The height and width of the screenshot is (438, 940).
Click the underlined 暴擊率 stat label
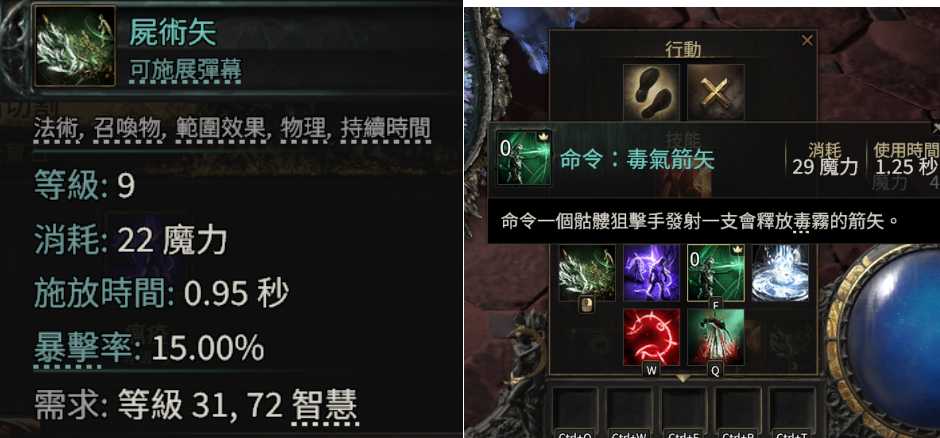coord(83,348)
